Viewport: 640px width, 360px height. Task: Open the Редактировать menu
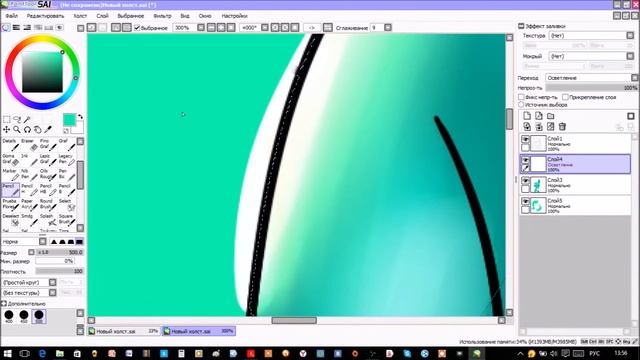45,16
